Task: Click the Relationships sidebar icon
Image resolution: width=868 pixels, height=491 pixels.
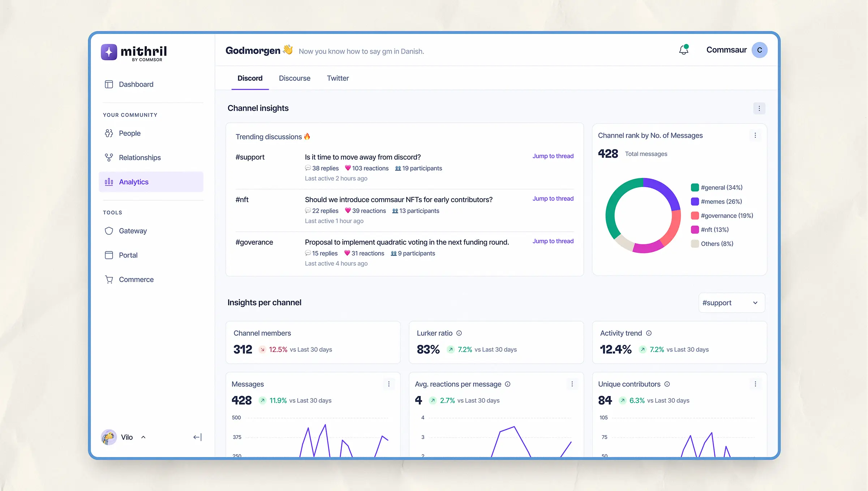Action: click(x=109, y=157)
